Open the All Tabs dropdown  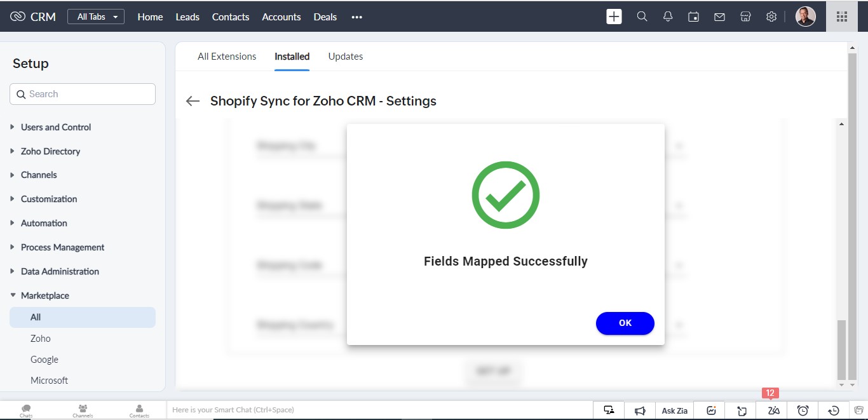96,17
